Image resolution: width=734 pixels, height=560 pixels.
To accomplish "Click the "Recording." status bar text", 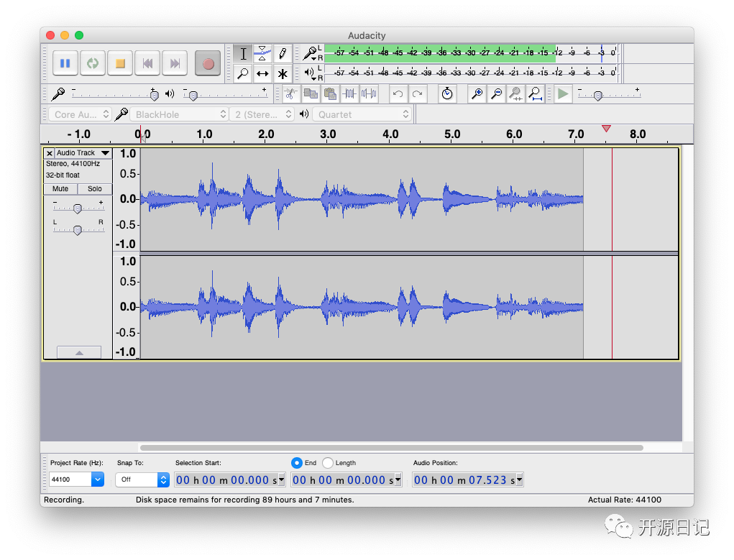I will [64, 500].
